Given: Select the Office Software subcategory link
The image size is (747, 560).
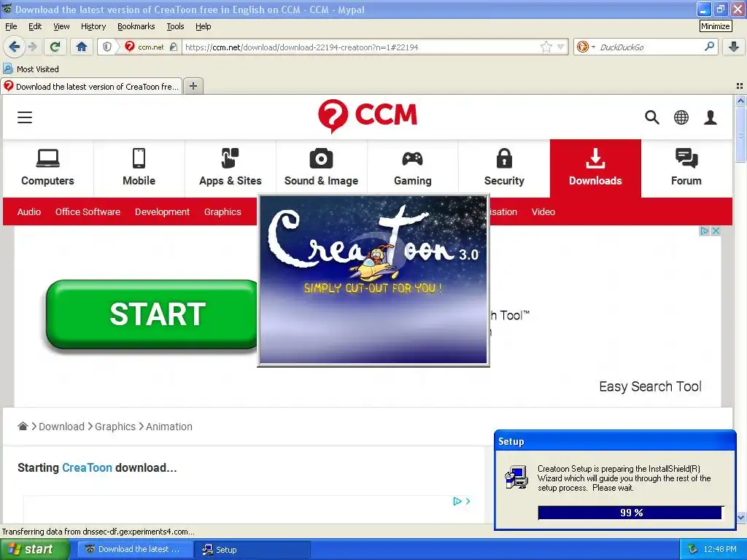Looking at the screenshot, I should coord(88,212).
